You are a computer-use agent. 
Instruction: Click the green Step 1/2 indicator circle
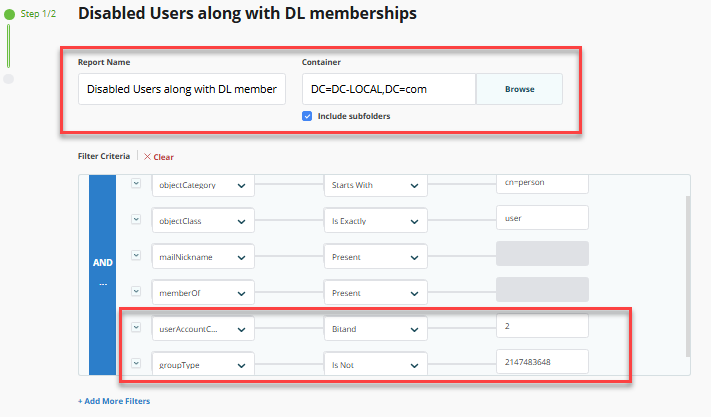tap(10, 15)
